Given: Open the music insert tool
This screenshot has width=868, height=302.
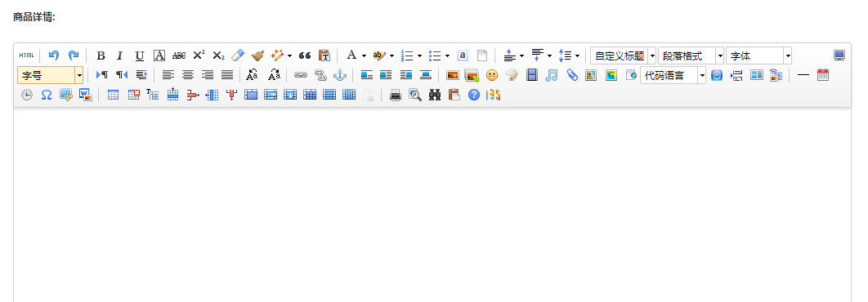Looking at the screenshot, I should click(x=551, y=75).
